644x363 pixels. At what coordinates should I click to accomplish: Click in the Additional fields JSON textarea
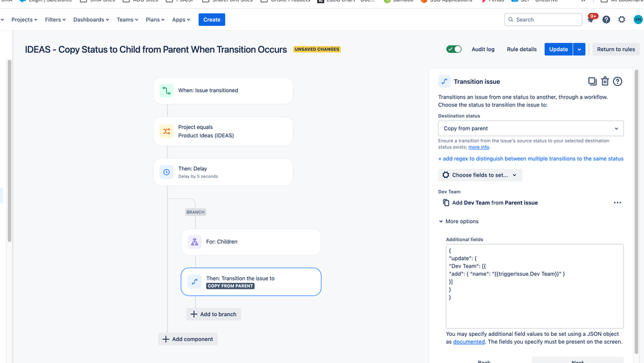click(535, 286)
